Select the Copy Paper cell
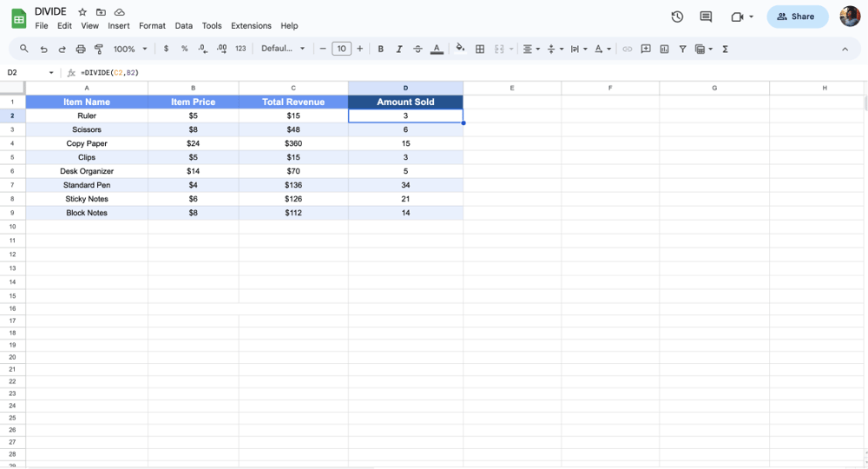 click(x=87, y=143)
